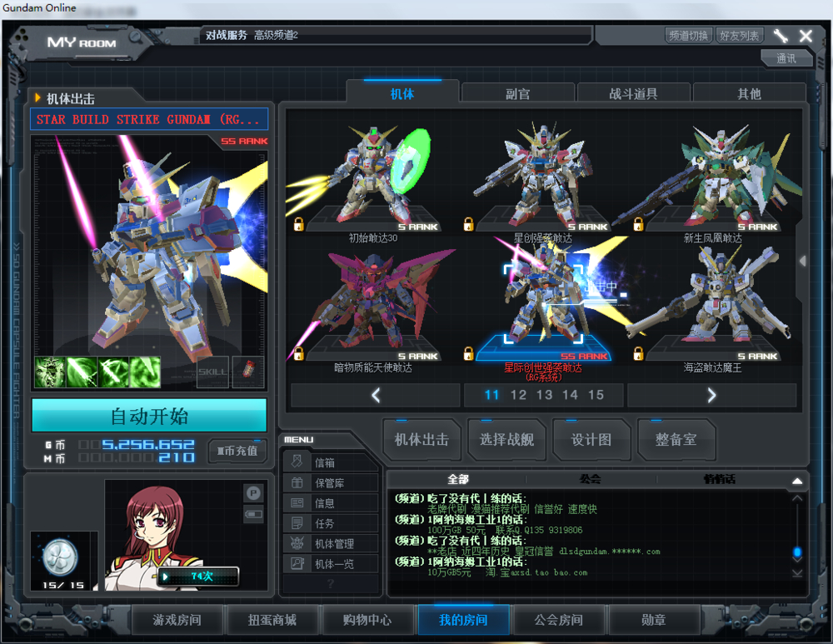Click the first green skill icon
Image resolution: width=833 pixels, height=644 pixels.
click(x=50, y=372)
